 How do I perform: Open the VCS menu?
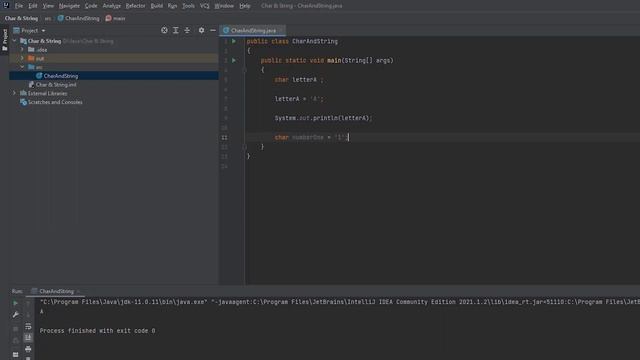(204, 6)
